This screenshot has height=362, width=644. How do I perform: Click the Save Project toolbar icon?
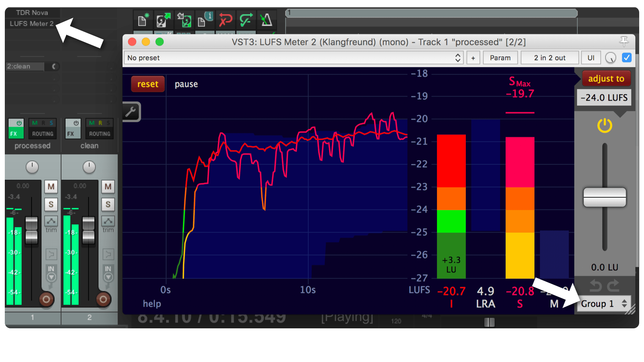pos(184,20)
